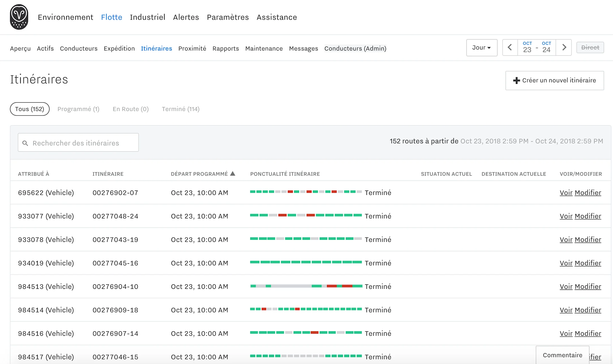Click punctuality bar of route 00276904-10
Screen dimensions: 613x364
[306, 286]
